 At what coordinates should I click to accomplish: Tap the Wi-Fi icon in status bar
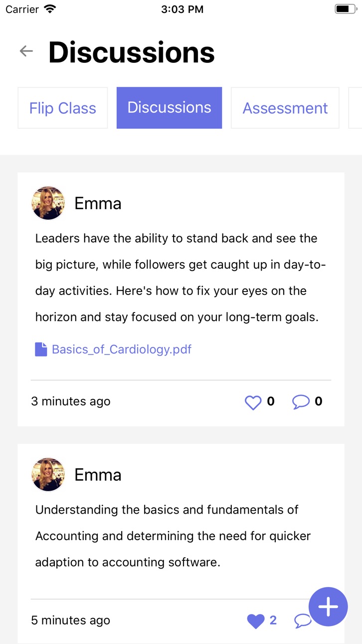pyautogui.click(x=50, y=9)
